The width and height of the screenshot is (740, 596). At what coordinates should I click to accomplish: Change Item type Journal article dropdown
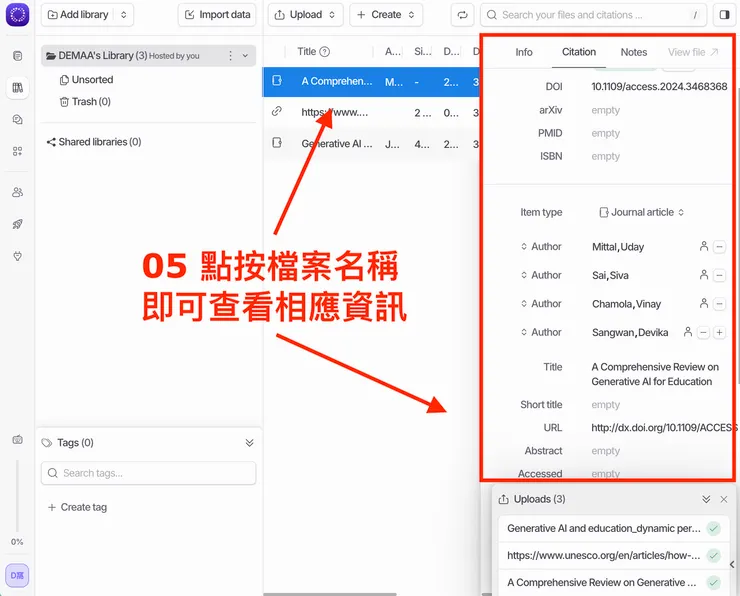(641, 212)
